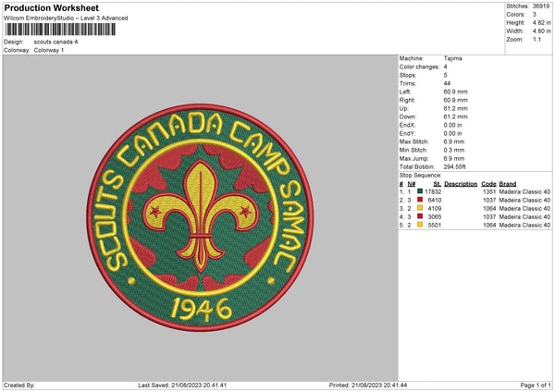This screenshot has height=392, width=555.
Task: Click the Colors value 3
Action: coord(535,15)
